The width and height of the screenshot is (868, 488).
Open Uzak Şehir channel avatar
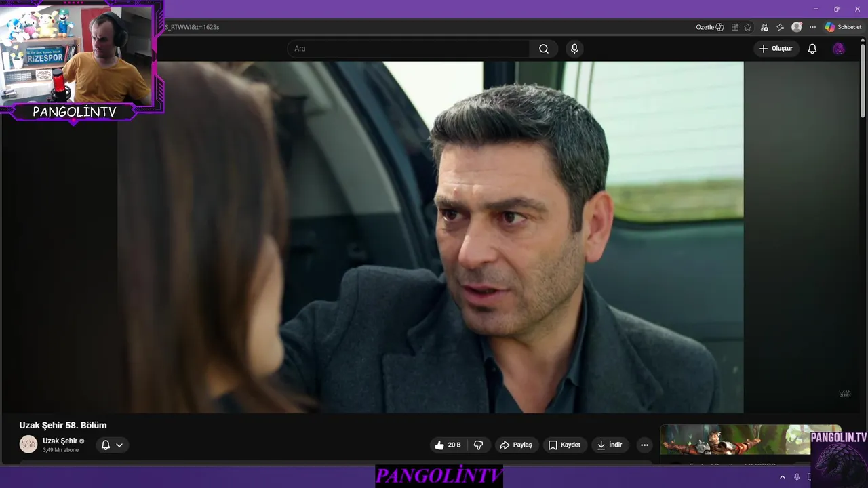(28, 445)
